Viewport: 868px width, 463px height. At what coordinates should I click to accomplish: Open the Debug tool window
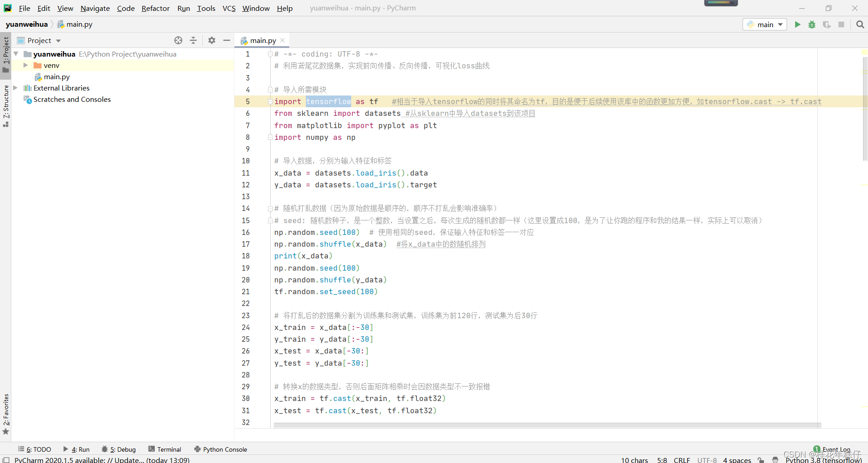point(119,449)
